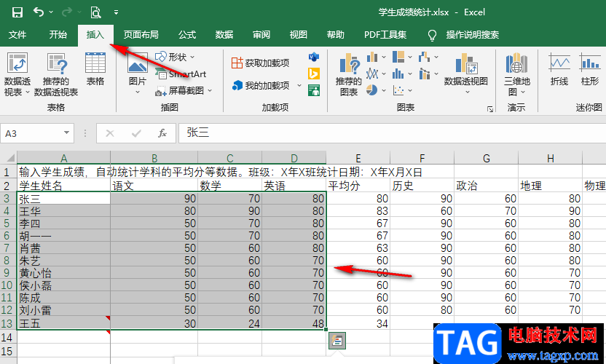Click cell containing 平均分
Image resolution: width=606 pixels, height=364 pixels.
(358, 186)
